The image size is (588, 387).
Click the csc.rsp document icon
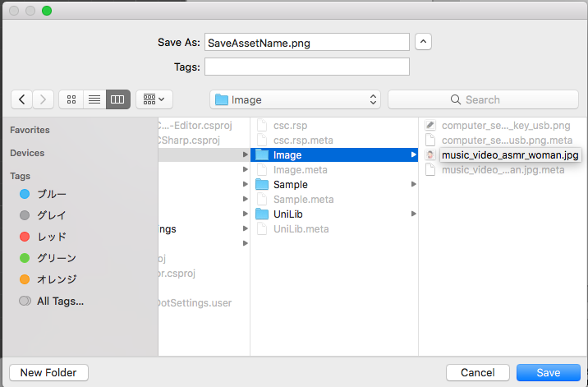[x=262, y=126]
